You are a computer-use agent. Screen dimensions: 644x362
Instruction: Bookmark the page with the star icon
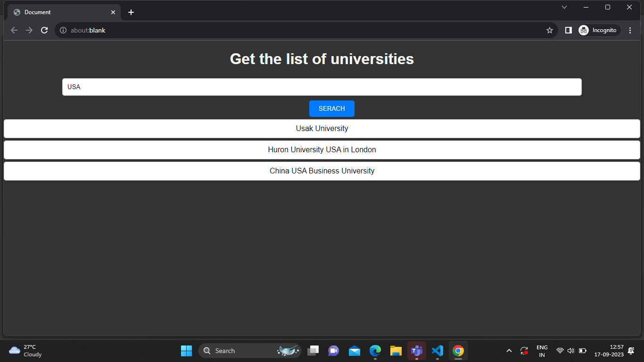click(x=549, y=30)
